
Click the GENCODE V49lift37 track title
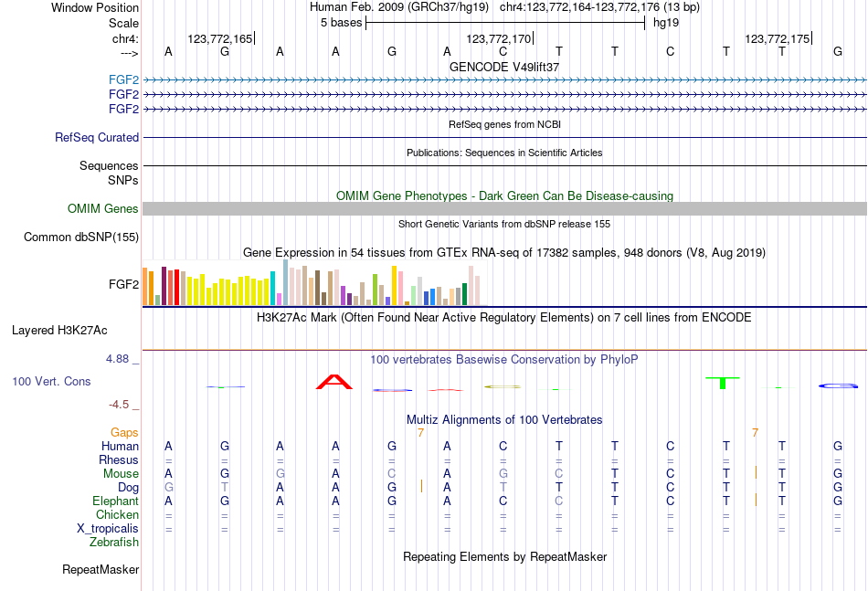pos(504,67)
